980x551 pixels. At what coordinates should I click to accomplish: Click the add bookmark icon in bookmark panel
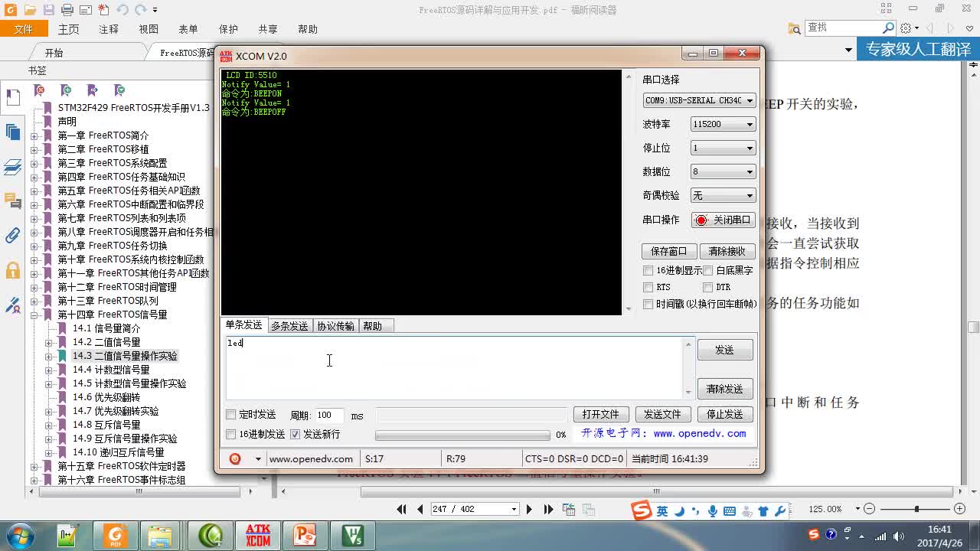point(66,90)
